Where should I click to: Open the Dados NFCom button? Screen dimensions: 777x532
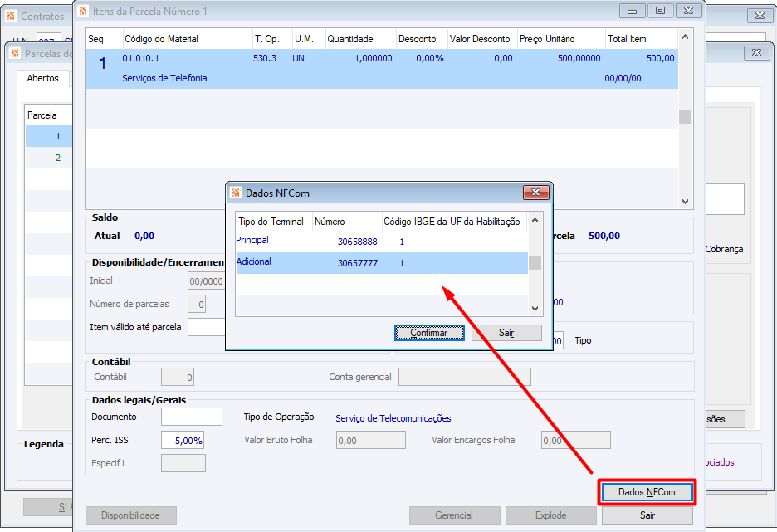pyautogui.click(x=647, y=492)
